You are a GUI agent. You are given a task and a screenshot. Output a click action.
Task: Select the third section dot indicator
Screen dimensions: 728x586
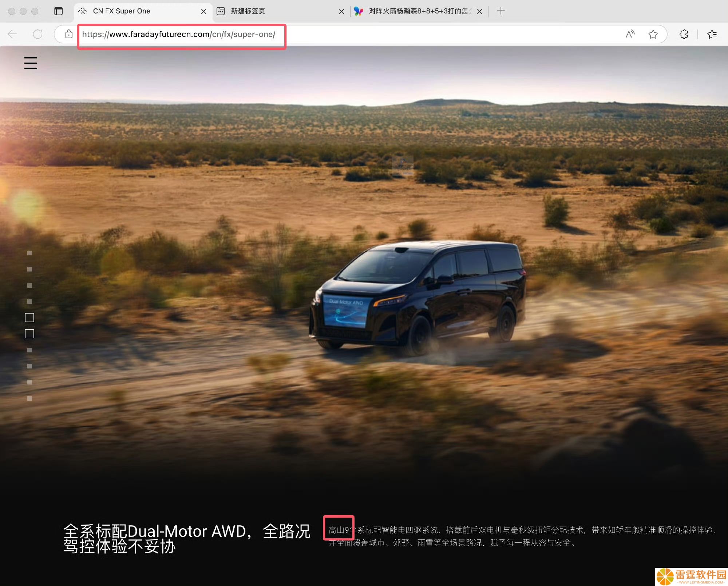click(29, 286)
